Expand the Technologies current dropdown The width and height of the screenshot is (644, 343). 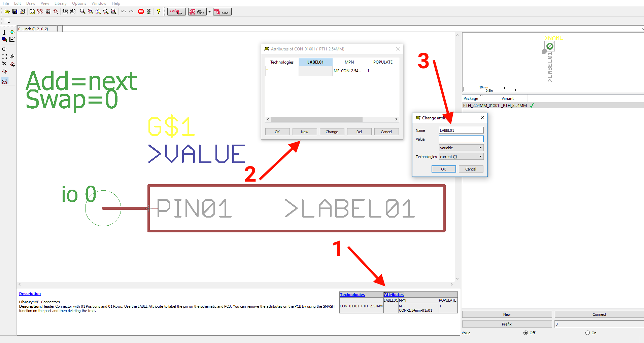(x=461, y=157)
